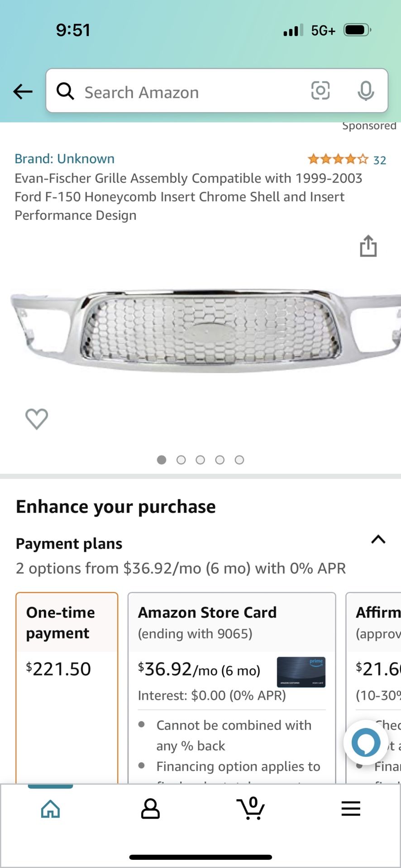The height and width of the screenshot is (868, 401).
Task: Open the Brand: Unknown link
Action: 64,159
